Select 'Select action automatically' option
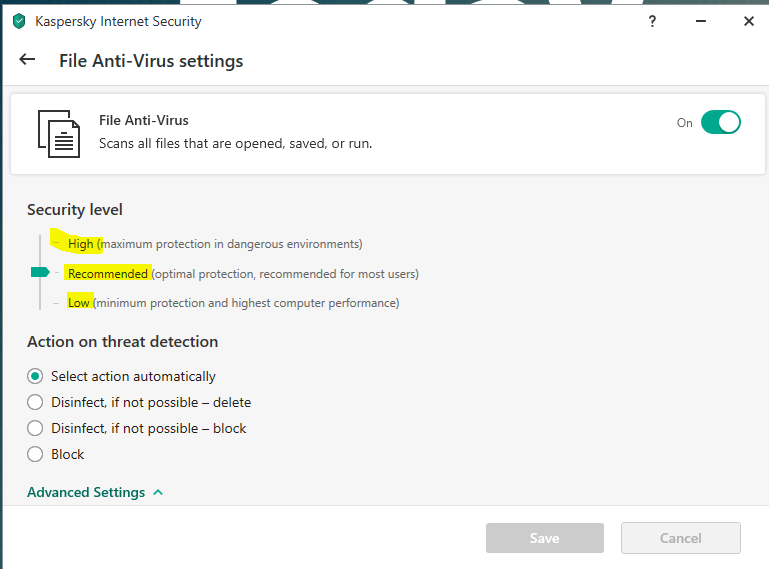Image resolution: width=769 pixels, height=569 pixels. (35, 377)
